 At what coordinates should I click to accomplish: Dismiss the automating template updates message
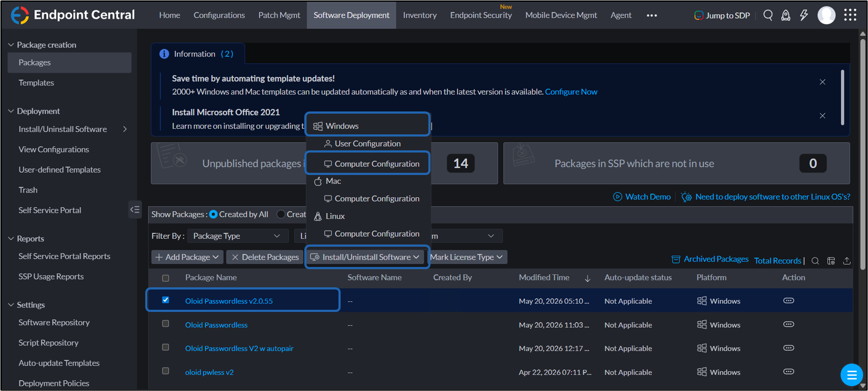tap(822, 82)
